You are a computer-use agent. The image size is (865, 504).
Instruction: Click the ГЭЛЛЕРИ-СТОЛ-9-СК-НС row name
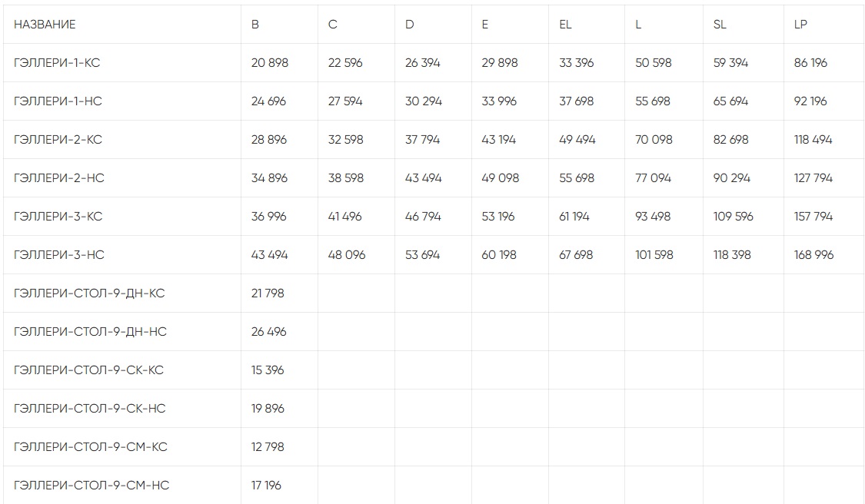pos(89,409)
